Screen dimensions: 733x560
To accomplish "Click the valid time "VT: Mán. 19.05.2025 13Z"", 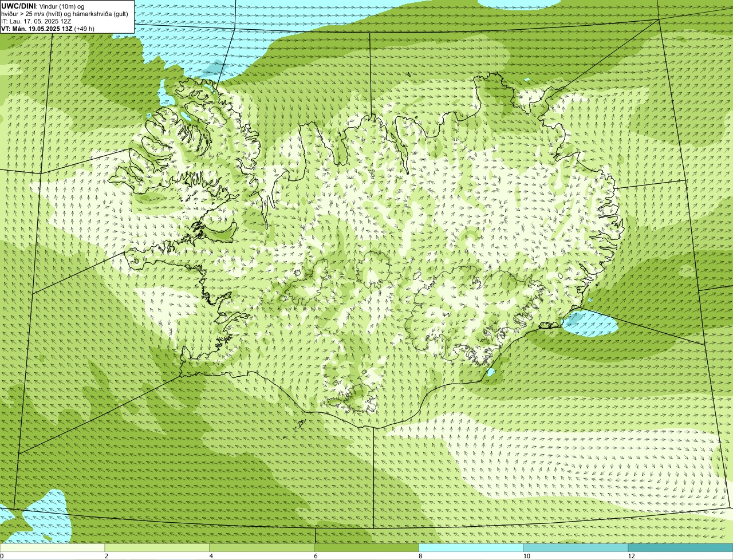I will click(x=37, y=29).
